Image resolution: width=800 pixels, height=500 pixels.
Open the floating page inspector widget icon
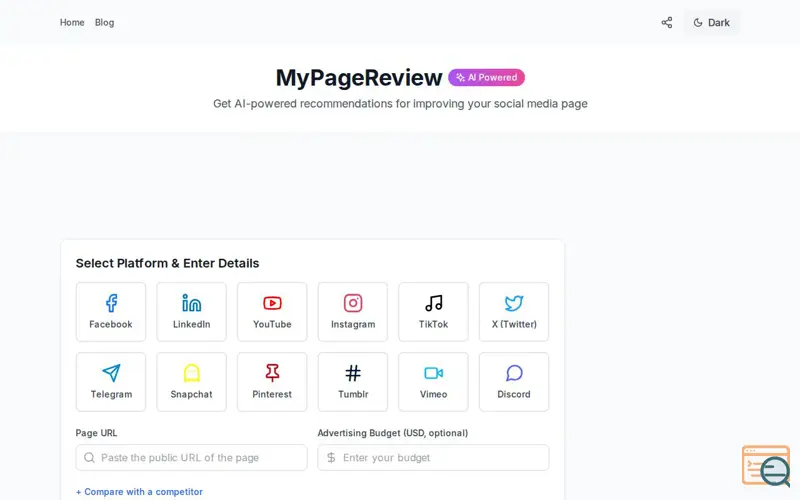[x=766, y=465]
